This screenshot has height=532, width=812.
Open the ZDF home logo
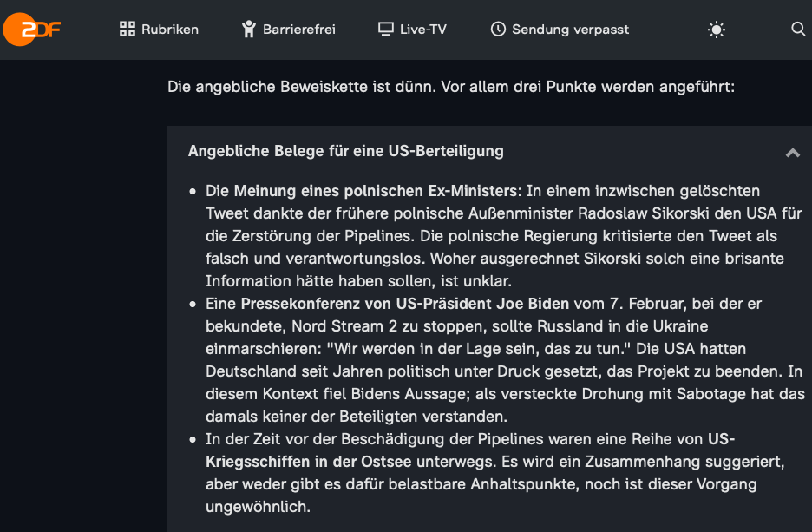(32, 30)
